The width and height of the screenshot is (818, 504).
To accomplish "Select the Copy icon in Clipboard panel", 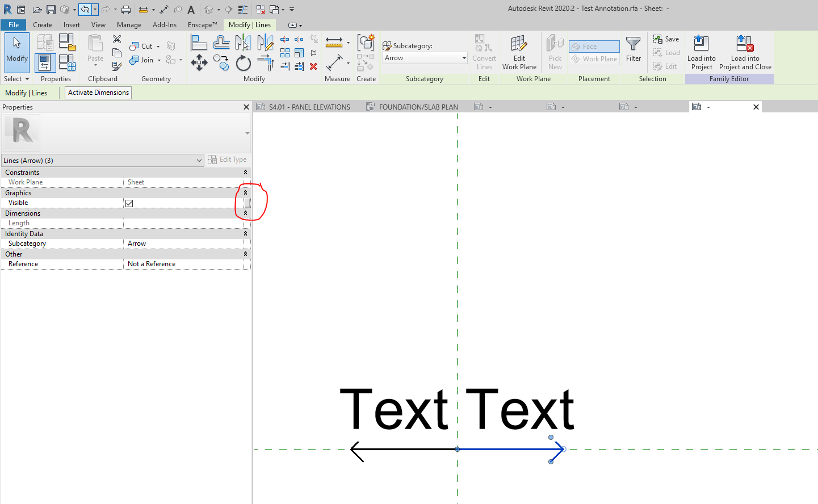I will point(117,52).
